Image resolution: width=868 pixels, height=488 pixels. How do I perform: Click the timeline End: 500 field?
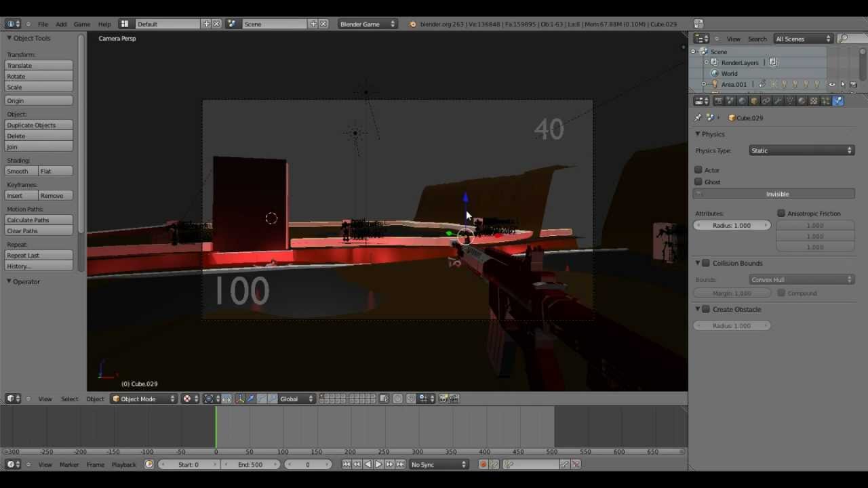pyautogui.click(x=250, y=464)
